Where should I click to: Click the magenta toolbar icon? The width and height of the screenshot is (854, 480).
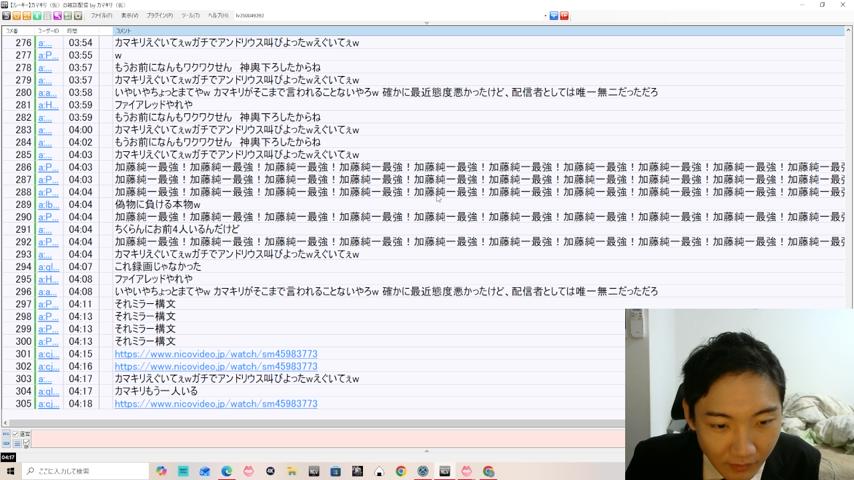point(57,16)
